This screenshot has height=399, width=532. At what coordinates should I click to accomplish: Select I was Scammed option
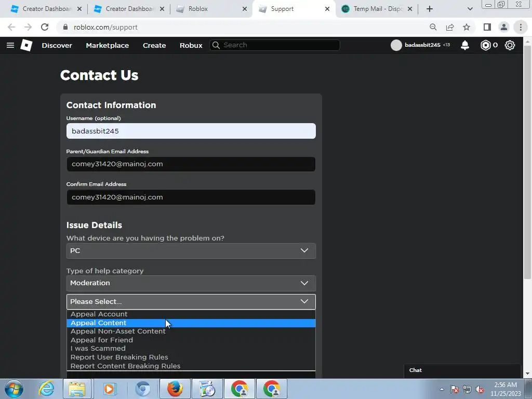[191, 349]
